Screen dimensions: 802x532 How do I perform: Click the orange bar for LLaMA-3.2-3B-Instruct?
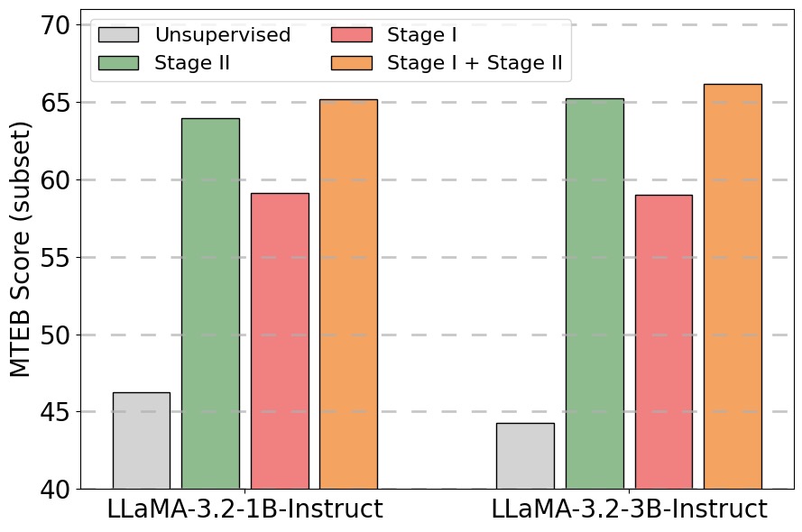coord(733,286)
